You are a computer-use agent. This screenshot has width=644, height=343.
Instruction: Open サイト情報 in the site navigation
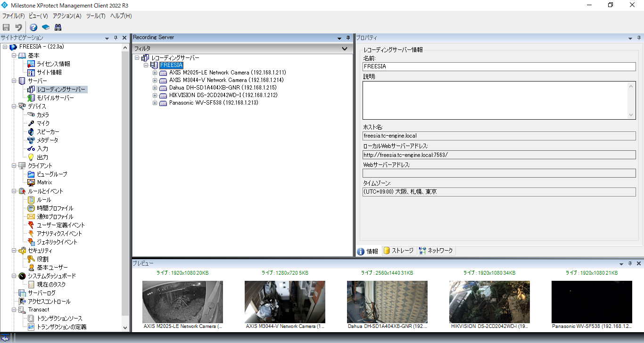49,73
